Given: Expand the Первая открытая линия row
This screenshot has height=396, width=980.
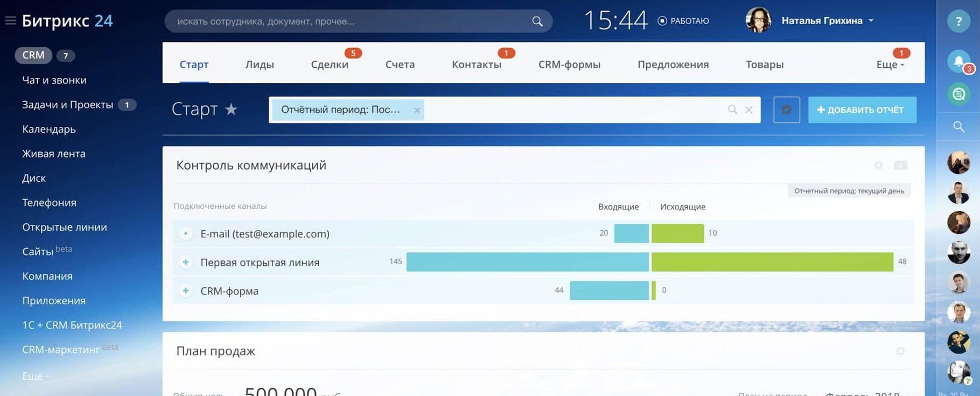Looking at the screenshot, I should point(185,262).
